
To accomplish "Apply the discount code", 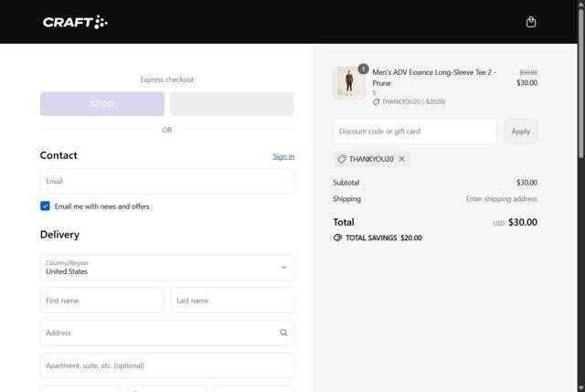I will click(520, 132).
